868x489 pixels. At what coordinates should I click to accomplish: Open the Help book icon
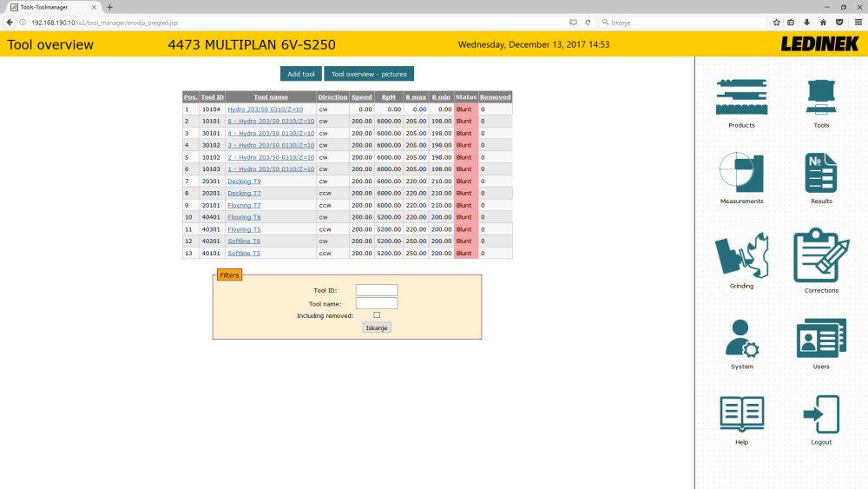pos(742,413)
